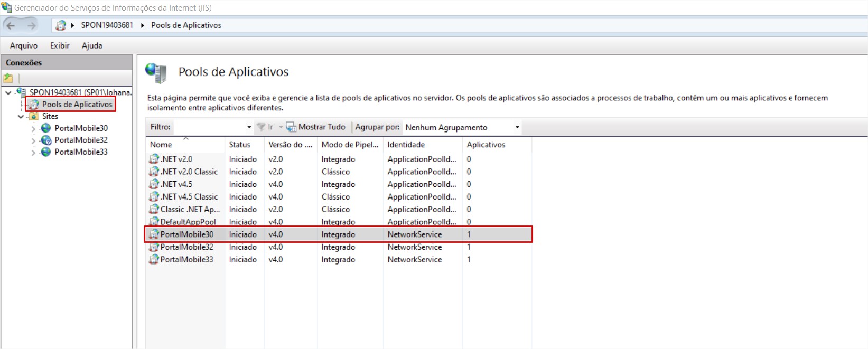Click Clássico mode of .NET v2.0 Classic
Screen dimensions: 868x349
point(335,172)
